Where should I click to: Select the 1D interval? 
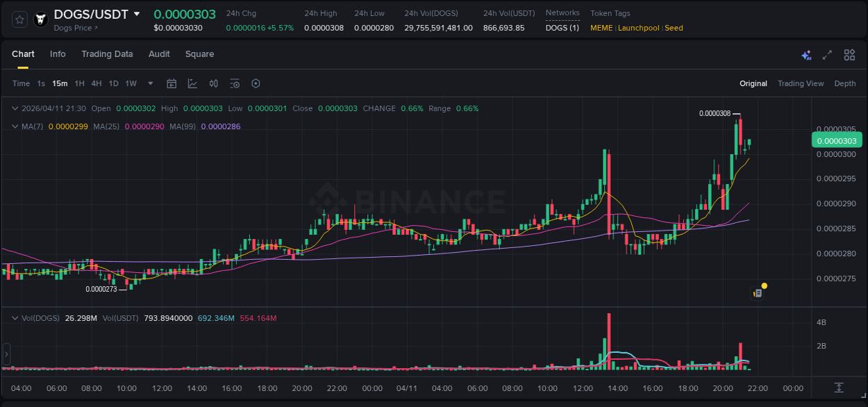coord(113,83)
